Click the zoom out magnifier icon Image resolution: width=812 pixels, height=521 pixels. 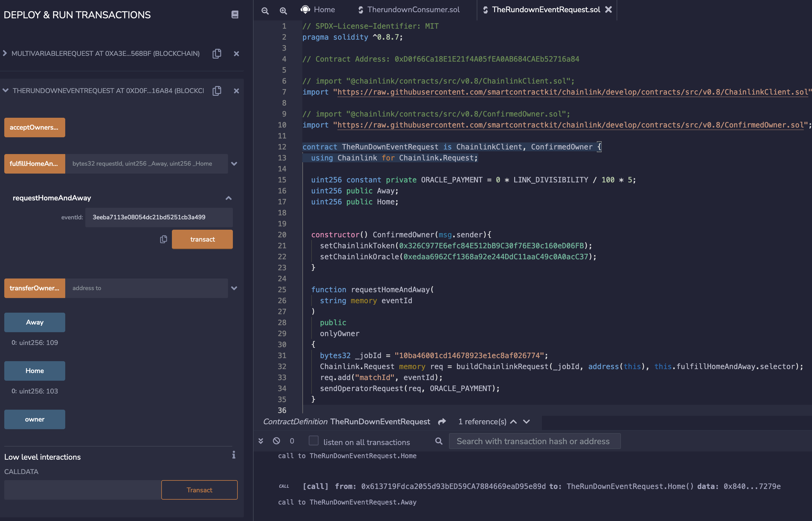(x=265, y=8)
